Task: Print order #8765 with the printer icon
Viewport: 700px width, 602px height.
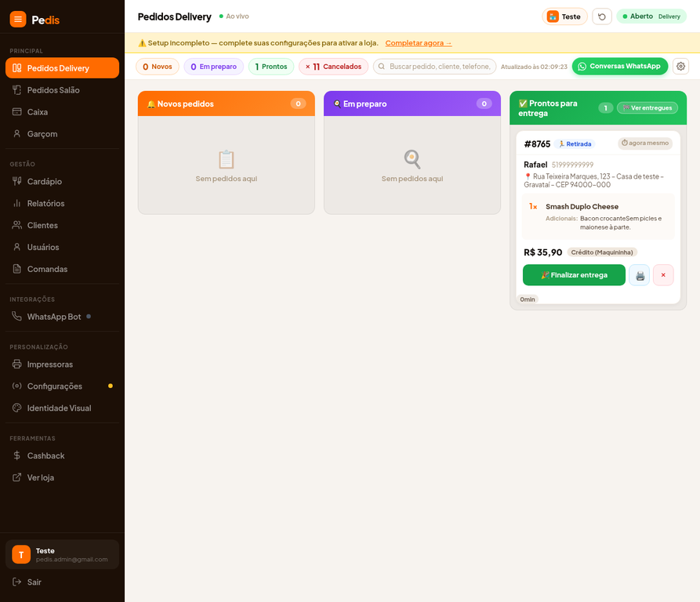Action: coord(640,275)
